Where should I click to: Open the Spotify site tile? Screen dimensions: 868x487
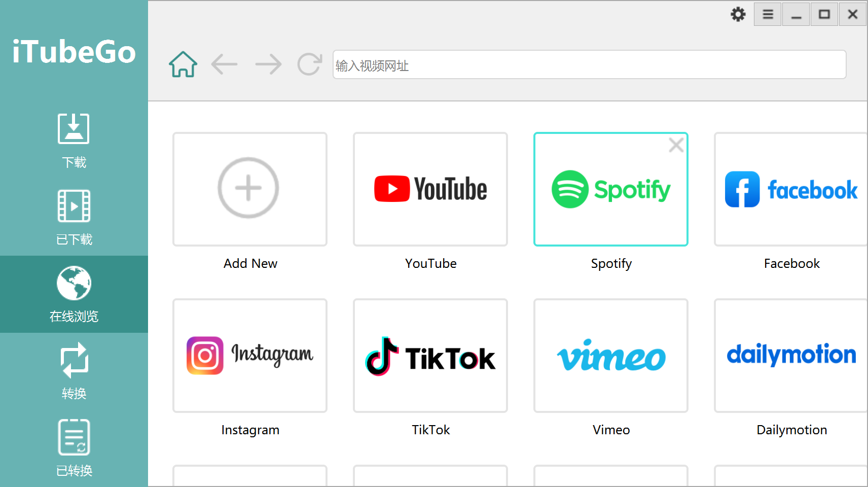611,189
